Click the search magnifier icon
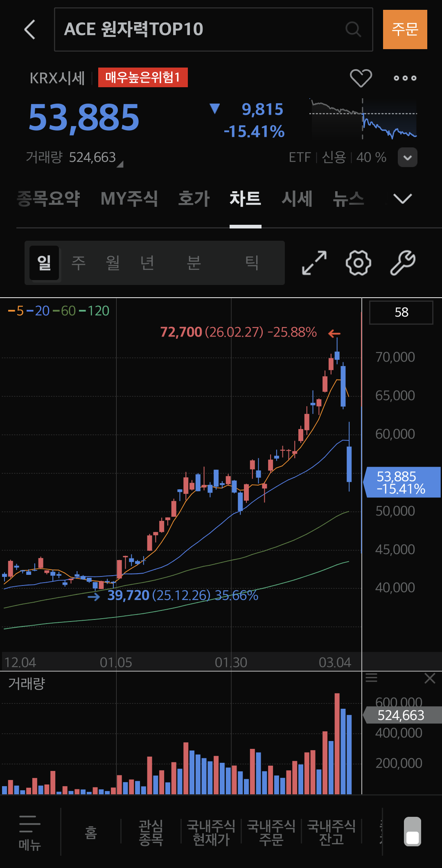This screenshot has width=442, height=868. [x=353, y=29]
